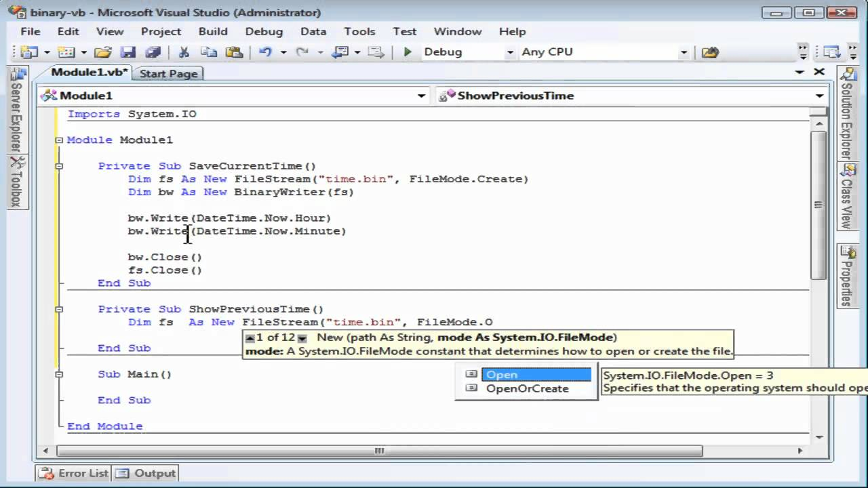Open the Data menu
The image size is (868, 488).
point(313,31)
